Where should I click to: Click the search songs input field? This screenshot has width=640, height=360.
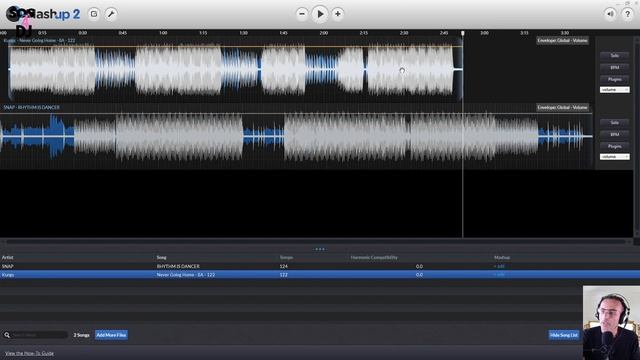pyautogui.click(x=39, y=335)
